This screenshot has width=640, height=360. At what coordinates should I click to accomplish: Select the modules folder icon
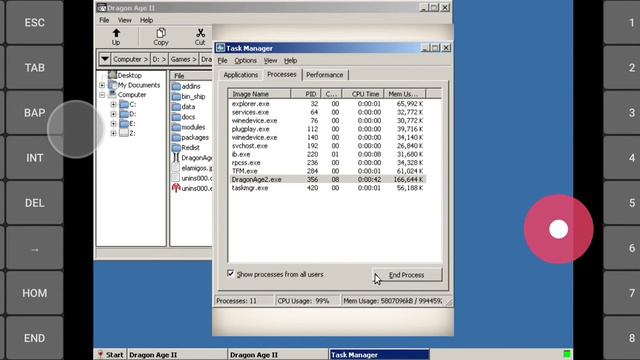[176, 127]
